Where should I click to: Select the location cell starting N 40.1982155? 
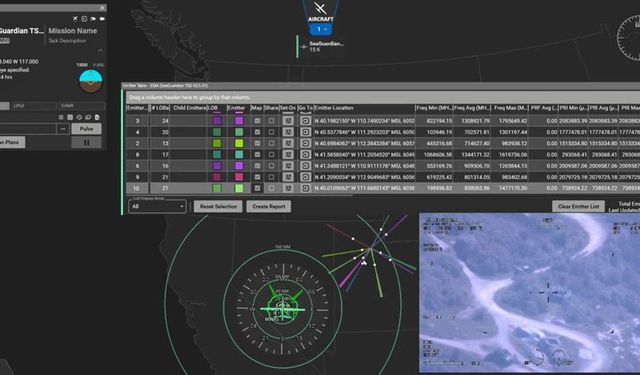coord(364,121)
